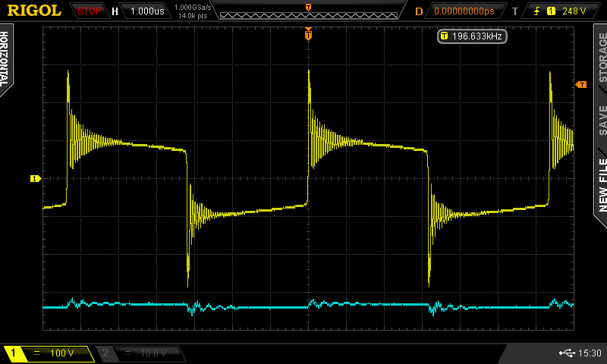Open the HORIZONTAL side tab
The width and height of the screenshot is (607, 364).
click(6, 59)
